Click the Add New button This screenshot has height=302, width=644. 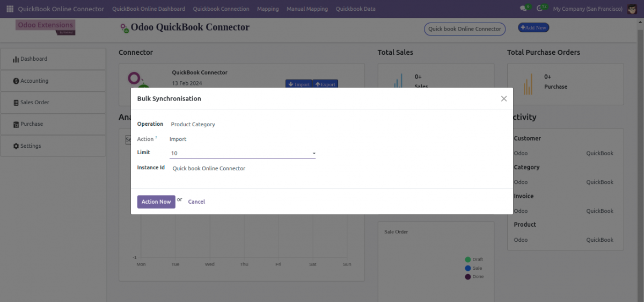(533, 27)
